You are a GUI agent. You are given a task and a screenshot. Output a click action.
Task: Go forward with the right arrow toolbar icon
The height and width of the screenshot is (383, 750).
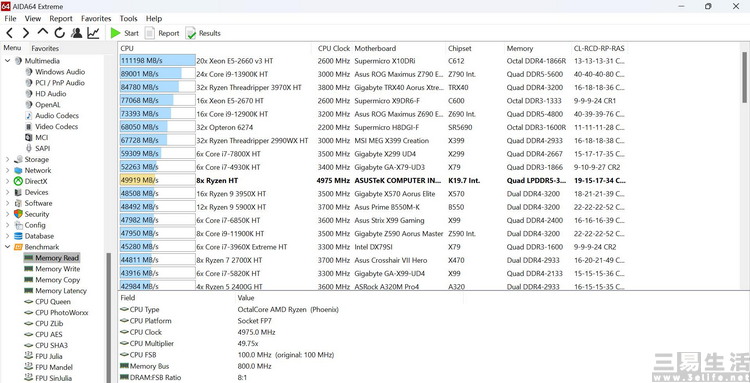click(x=26, y=33)
